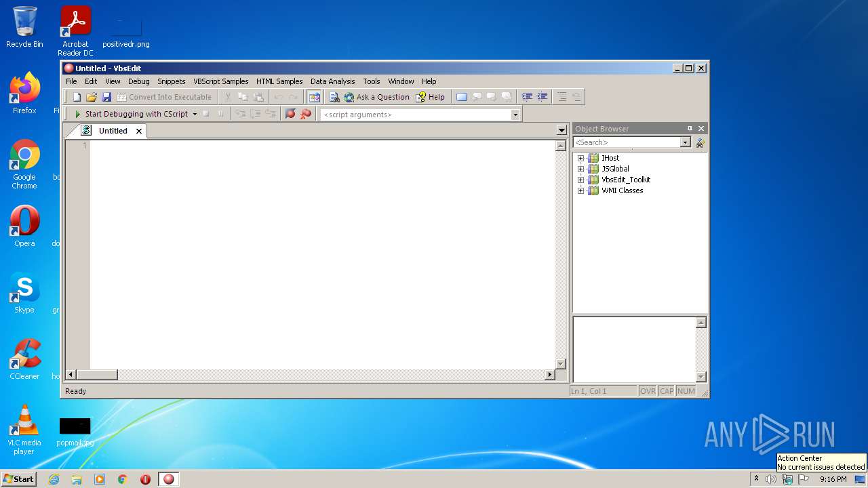The image size is (868, 488).
Task: Click the stop debugging square icon
Action: point(205,114)
